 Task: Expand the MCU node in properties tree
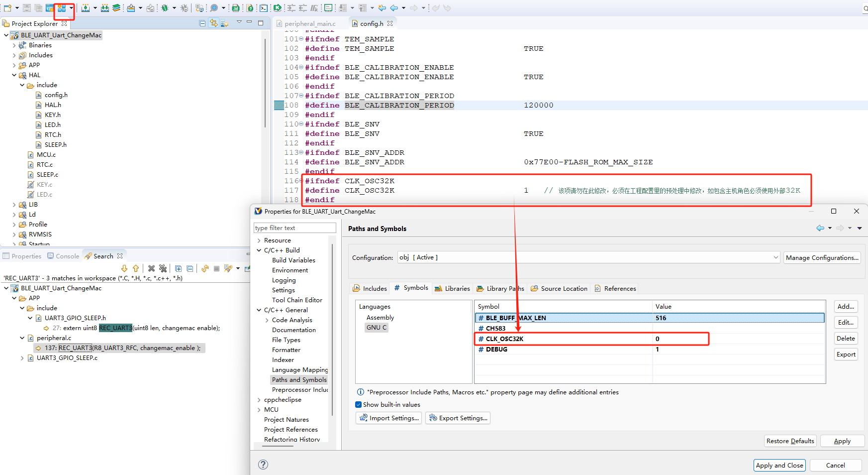(259, 410)
